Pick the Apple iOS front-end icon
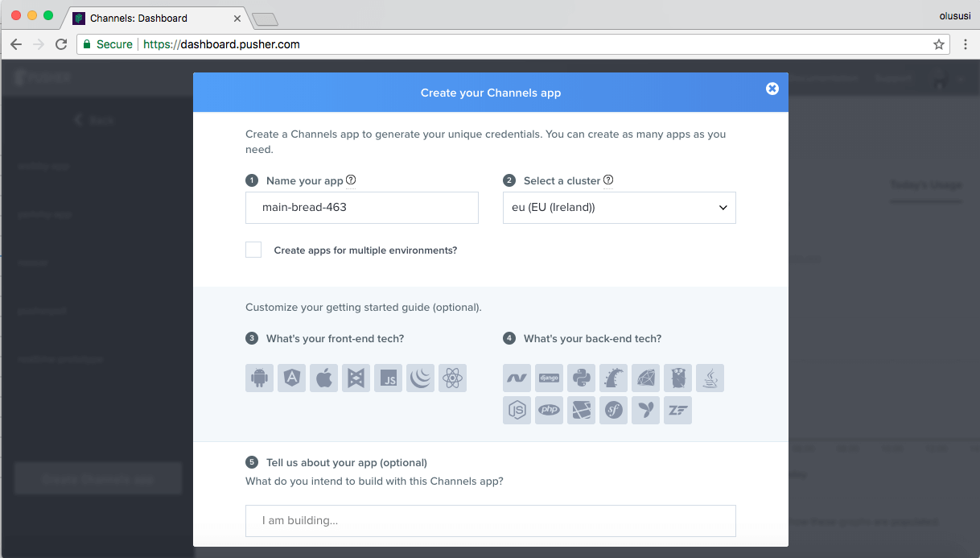Screen dimensions: 980x558 click(323, 378)
